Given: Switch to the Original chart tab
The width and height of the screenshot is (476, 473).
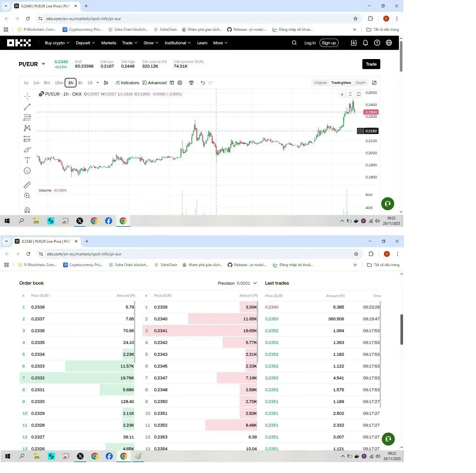Looking at the screenshot, I should pos(320,83).
